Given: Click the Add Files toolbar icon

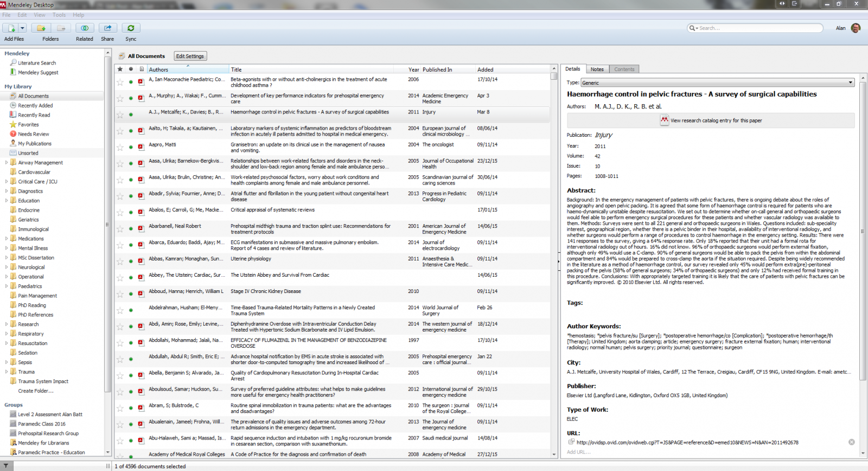Looking at the screenshot, I should tap(11, 28).
